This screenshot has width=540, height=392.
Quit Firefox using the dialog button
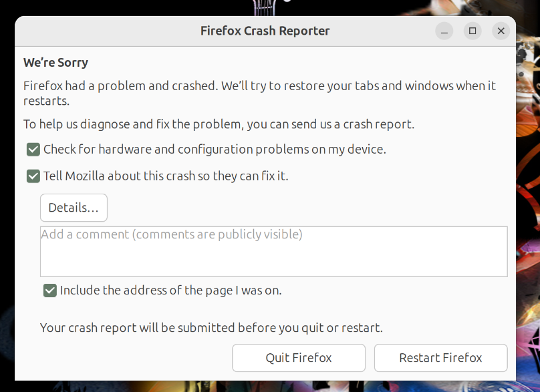tap(299, 358)
